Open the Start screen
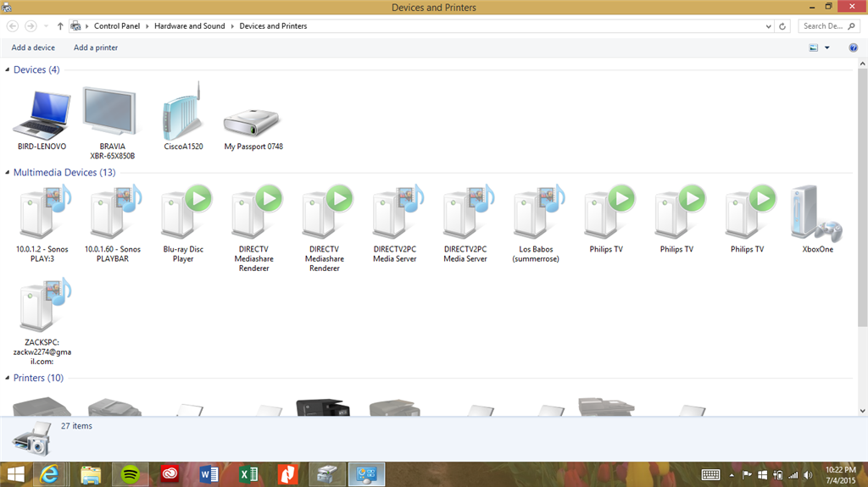The width and height of the screenshot is (868, 487). click(x=15, y=474)
